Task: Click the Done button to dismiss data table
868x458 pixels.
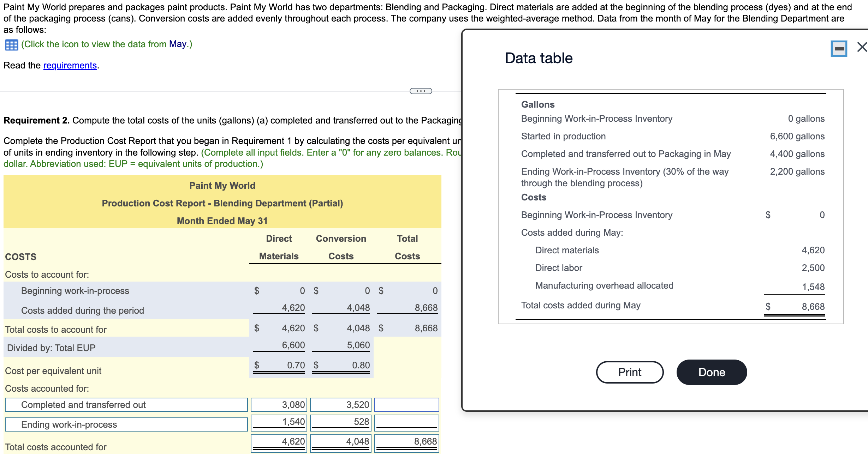Action: pyautogui.click(x=711, y=372)
